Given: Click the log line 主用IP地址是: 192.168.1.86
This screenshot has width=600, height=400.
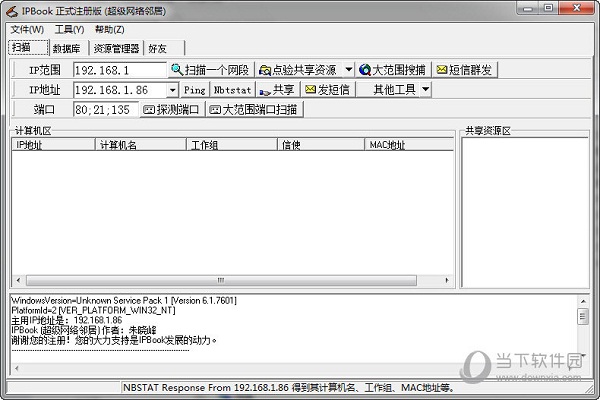Looking at the screenshot, I should [67, 320].
